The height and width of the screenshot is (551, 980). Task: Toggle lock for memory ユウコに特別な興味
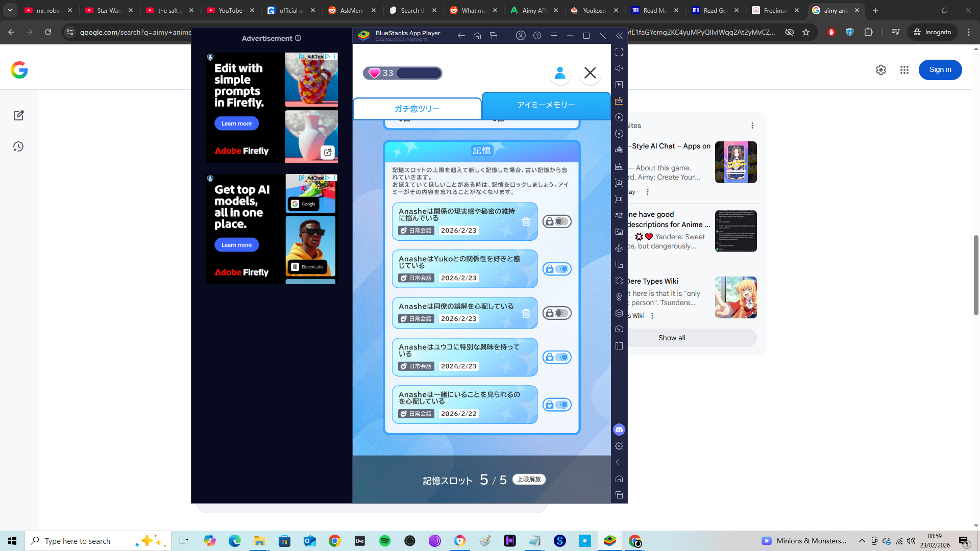557,357
